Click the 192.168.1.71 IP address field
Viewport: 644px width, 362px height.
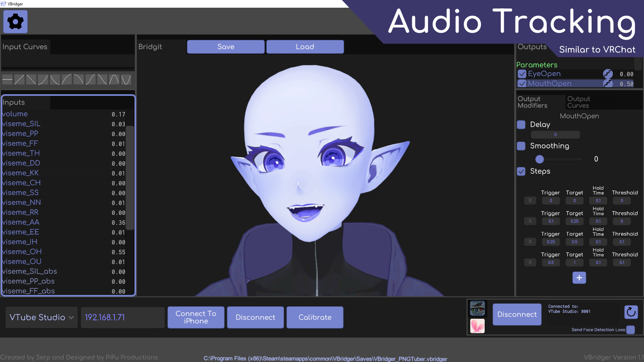122,317
